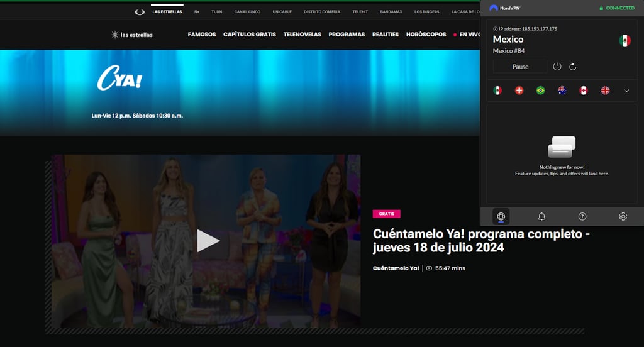Open the Cuéntamelo Ya! programa completo title

tap(481, 241)
